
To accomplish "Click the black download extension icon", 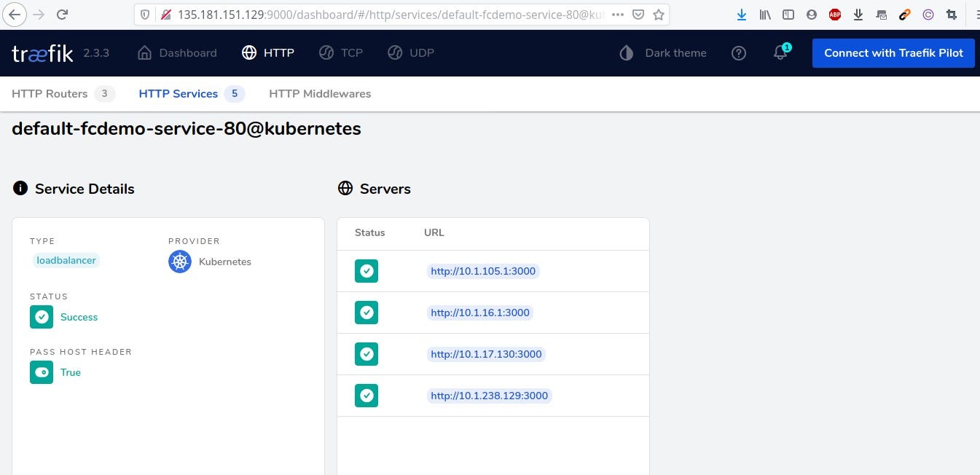I will tap(858, 14).
